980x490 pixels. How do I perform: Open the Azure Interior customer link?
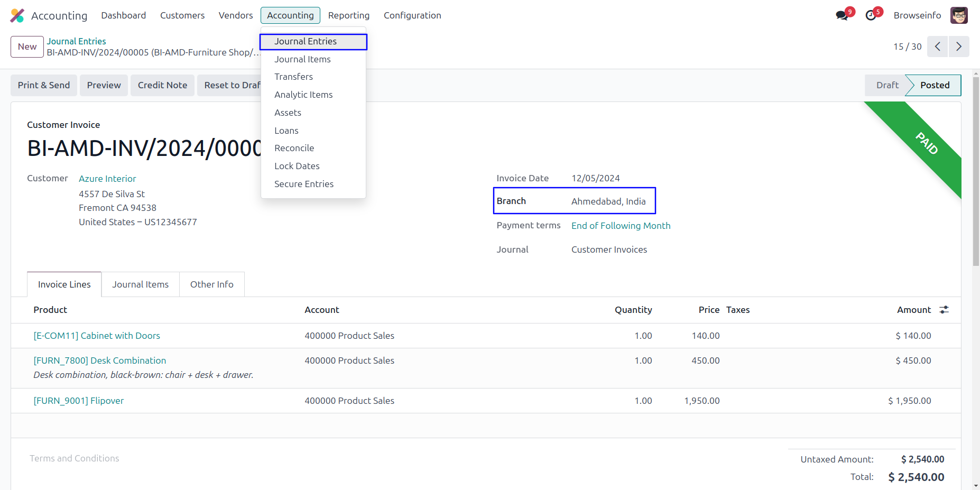[107, 179]
